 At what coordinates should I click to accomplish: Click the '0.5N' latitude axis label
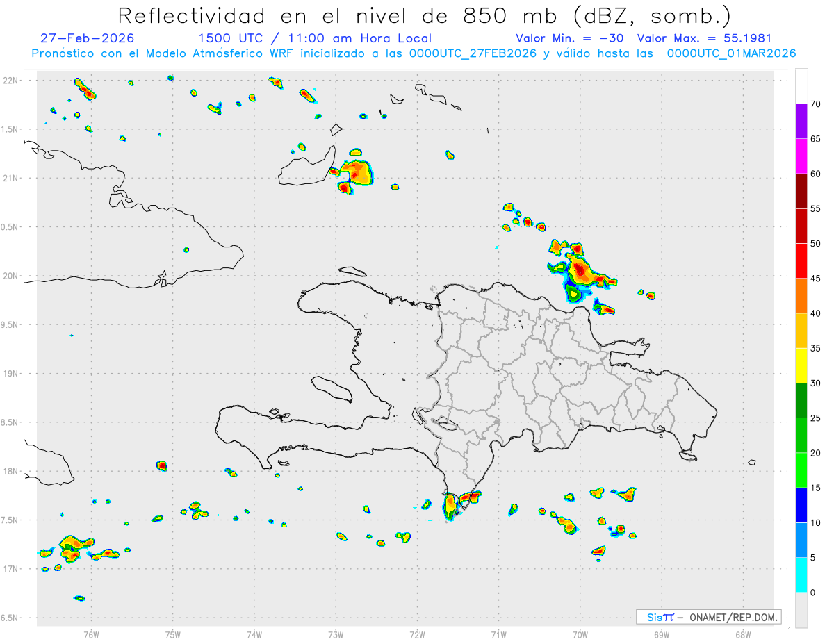[10, 227]
